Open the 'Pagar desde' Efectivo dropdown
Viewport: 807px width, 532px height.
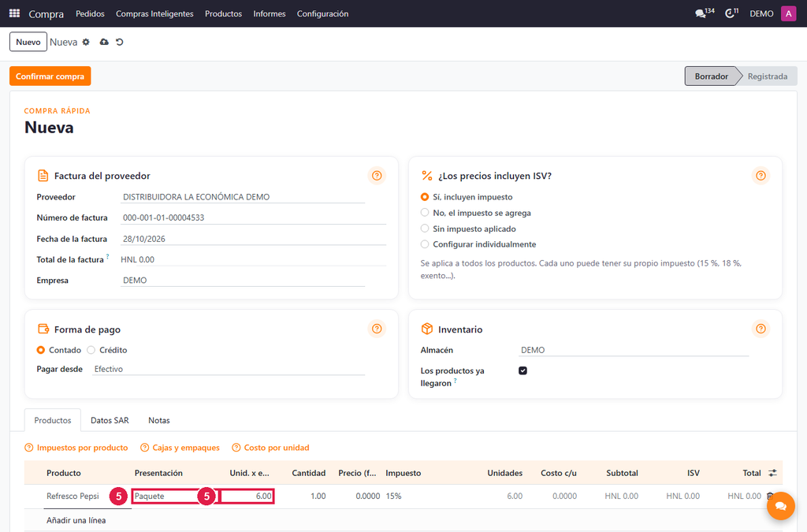[229, 369]
